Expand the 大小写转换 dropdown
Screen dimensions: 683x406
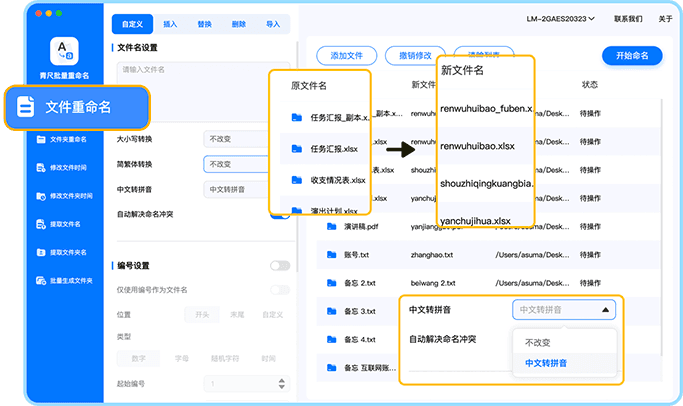(x=236, y=139)
